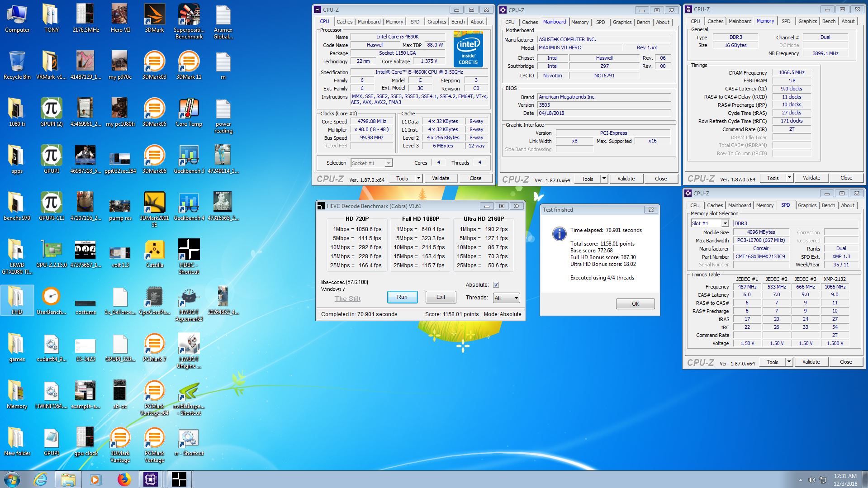Viewport: 868px width, 488px height.
Task: Launch 3DMark desktop shortcut
Action: tap(154, 19)
